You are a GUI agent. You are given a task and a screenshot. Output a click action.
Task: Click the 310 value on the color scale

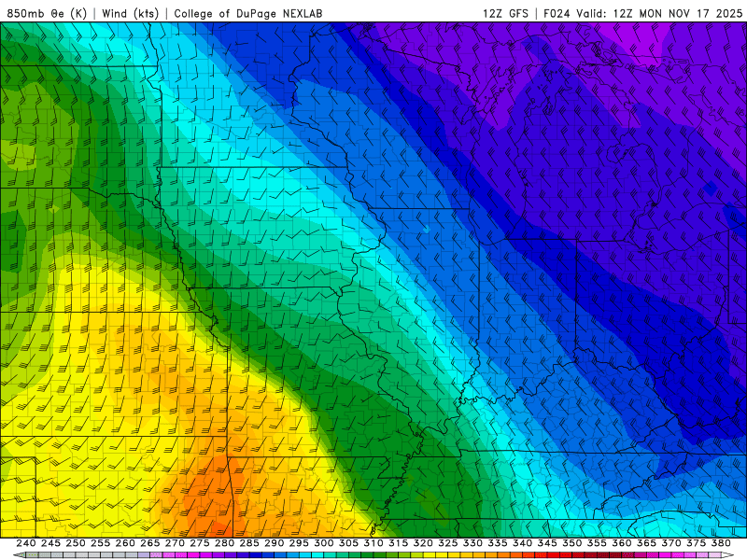click(x=373, y=543)
